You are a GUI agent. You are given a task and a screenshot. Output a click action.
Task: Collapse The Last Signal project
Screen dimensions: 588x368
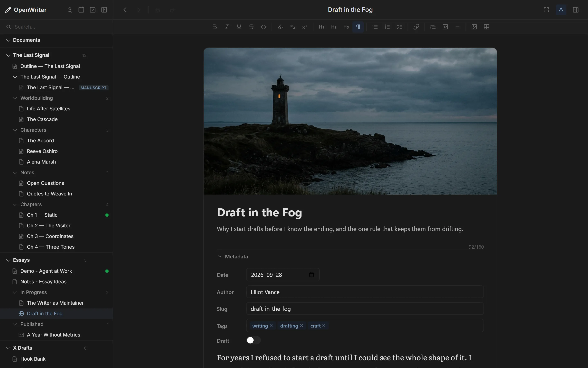tap(8, 55)
